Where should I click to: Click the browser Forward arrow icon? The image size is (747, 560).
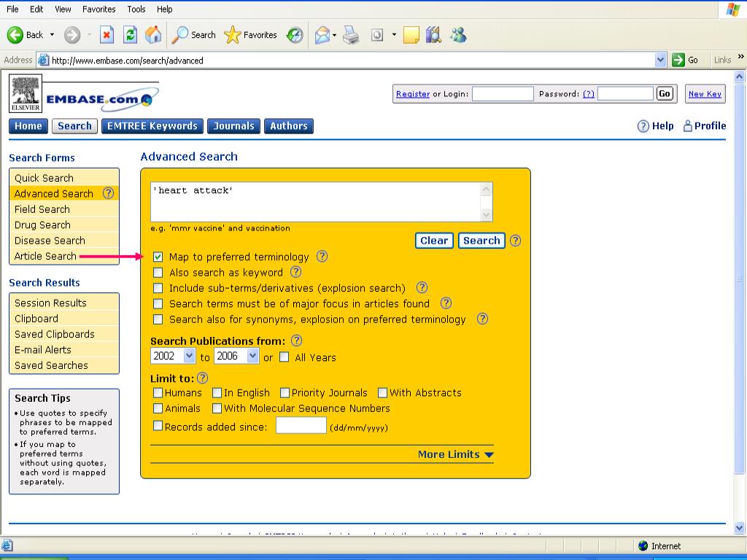click(x=72, y=35)
